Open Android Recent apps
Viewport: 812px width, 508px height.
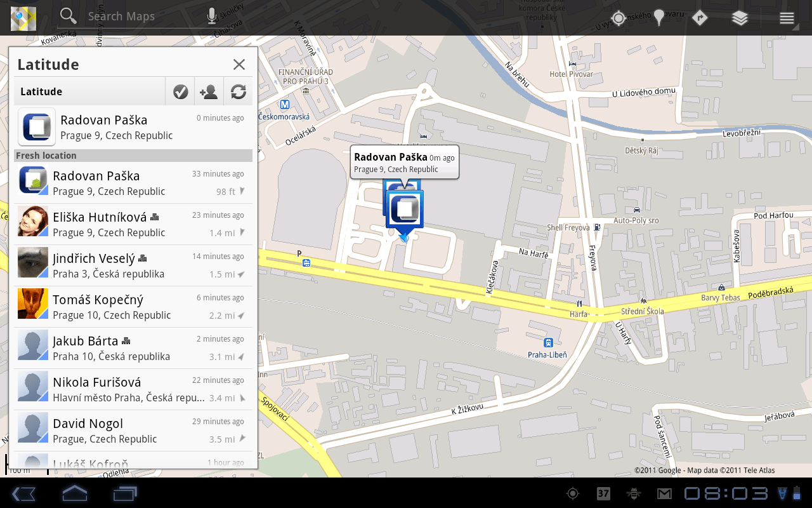click(x=125, y=493)
